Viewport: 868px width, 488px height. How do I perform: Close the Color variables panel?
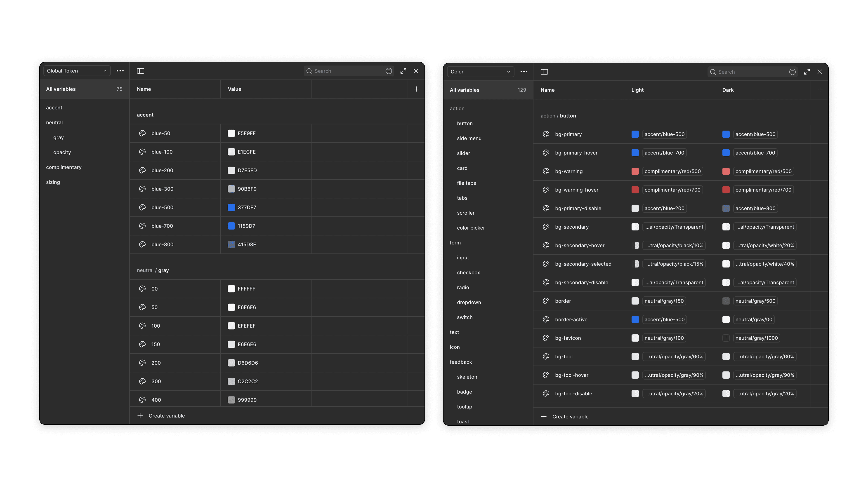[819, 72]
